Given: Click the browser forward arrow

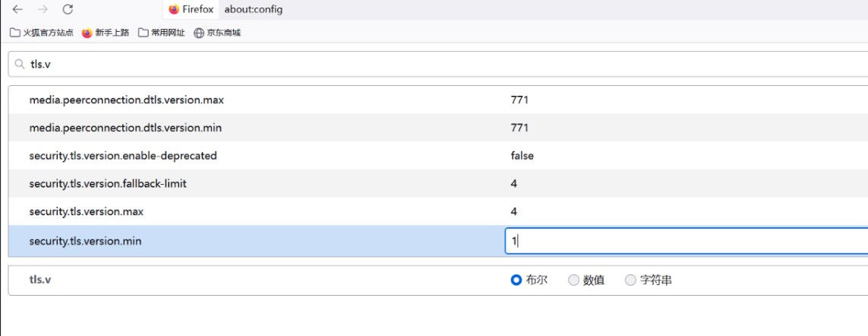Looking at the screenshot, I should [43, 10].
